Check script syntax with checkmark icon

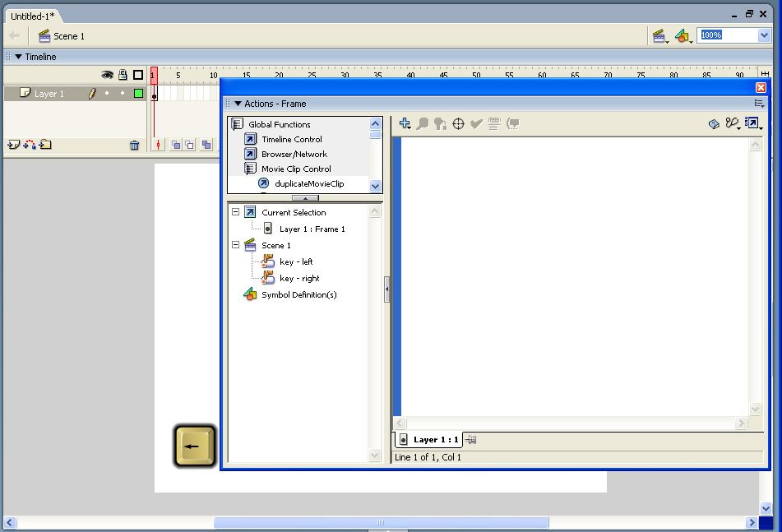(476, 123)
